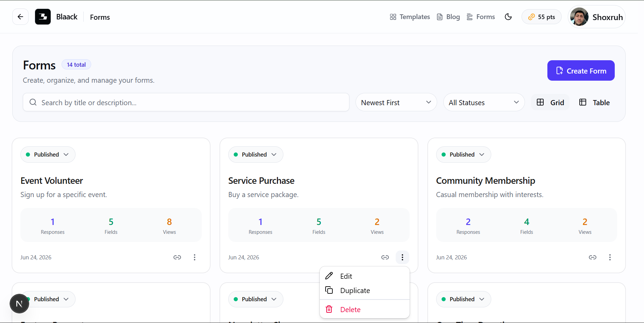
Task: Expand Published status on Event Volunteer
Action: click(x=48, y=155)
